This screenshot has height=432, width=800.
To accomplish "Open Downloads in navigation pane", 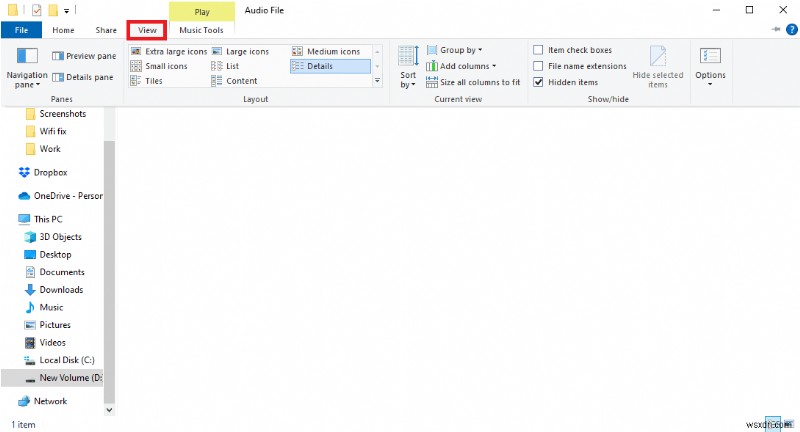I will [54, 290].
